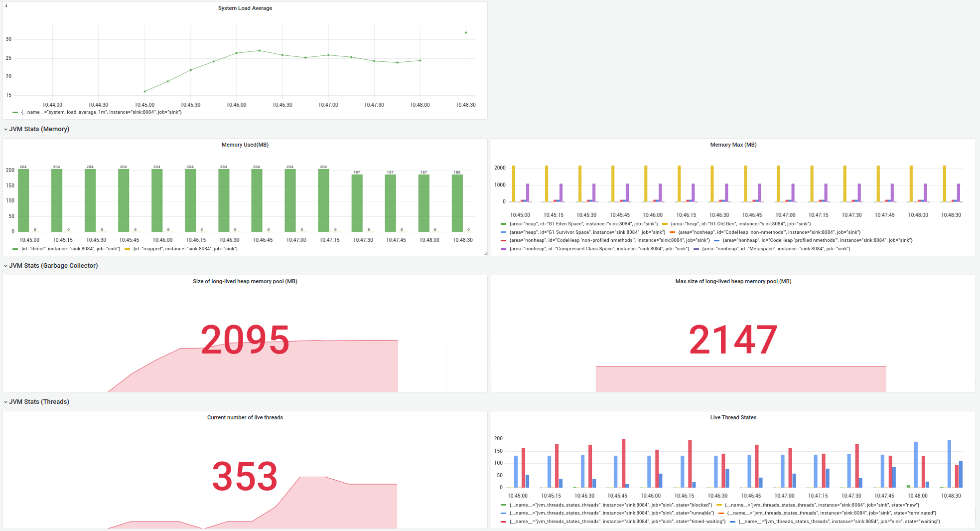Open the Memory Max (MB) panel title menu

(x=733, y=145)
